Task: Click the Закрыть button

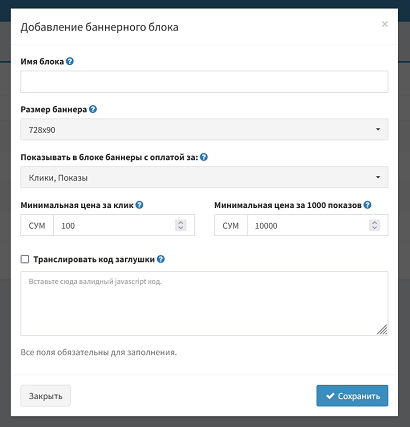Action: pos(45,396)
